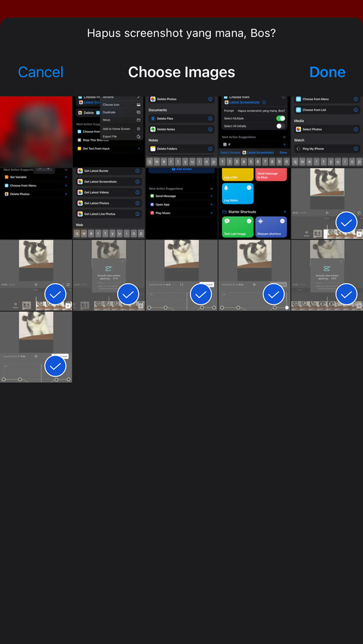Image resolution: width=363 pixels, height=644 pixels.
Task: Uncheck the cat screenshot in the second row
Action: pos(346,222)
